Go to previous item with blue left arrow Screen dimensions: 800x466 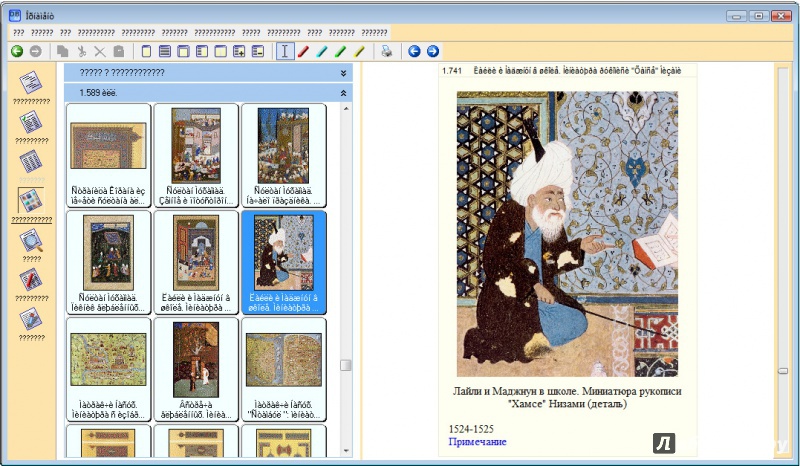(x=414, y=51)
